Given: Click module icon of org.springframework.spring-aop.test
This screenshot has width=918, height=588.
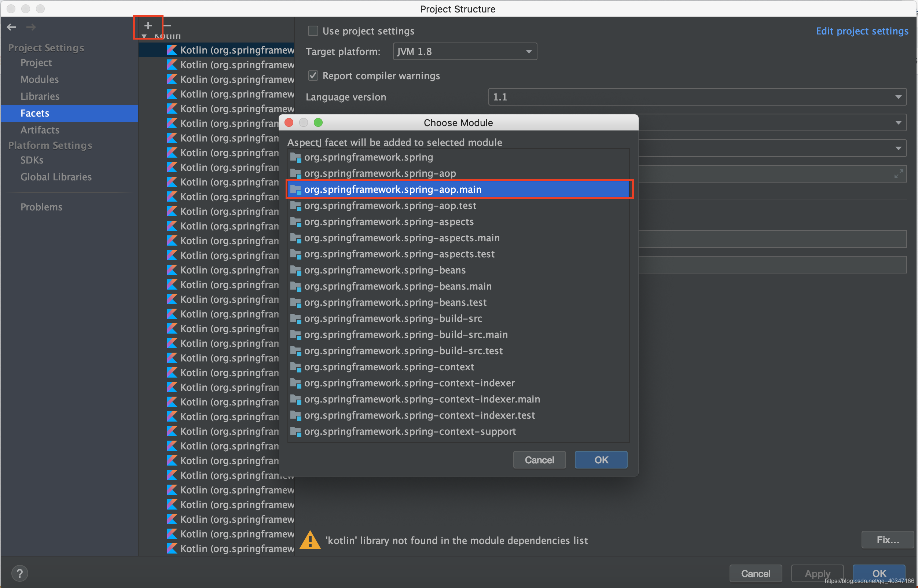Looking at the screenshot, I should click(295, 206).
